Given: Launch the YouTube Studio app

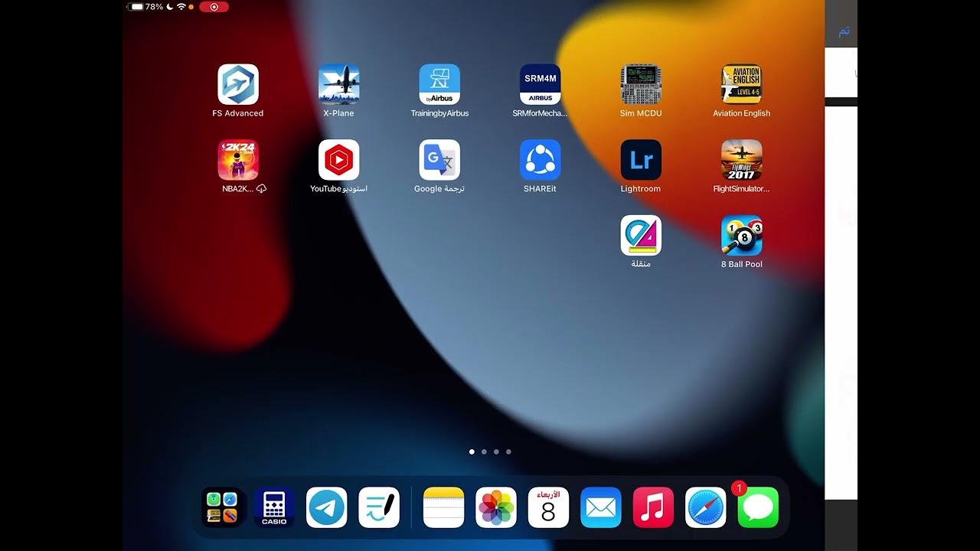Looking at the screenshot, I should [338, 160].
